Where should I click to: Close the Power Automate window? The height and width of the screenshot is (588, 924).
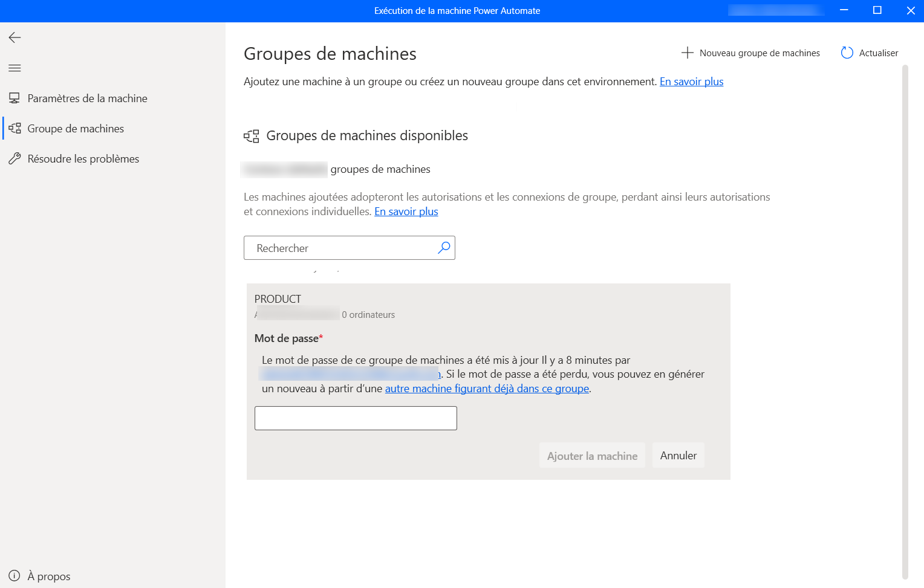[x=911, y=10]
